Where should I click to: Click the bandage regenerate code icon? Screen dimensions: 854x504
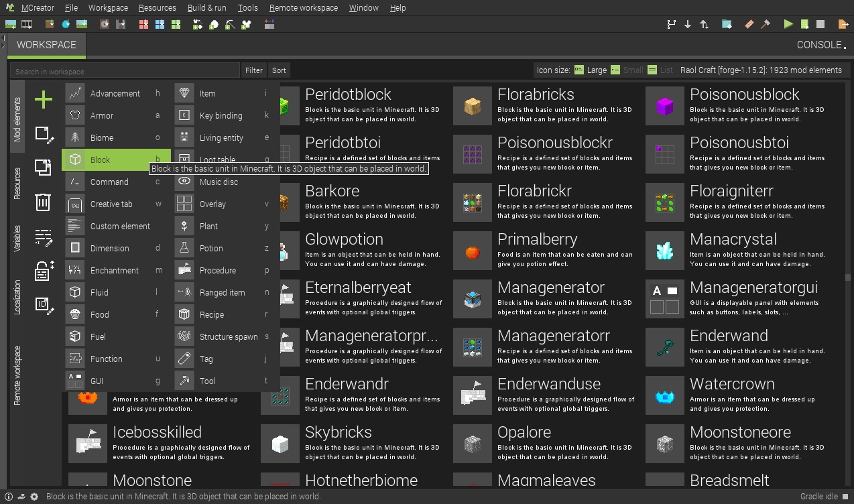749,24
